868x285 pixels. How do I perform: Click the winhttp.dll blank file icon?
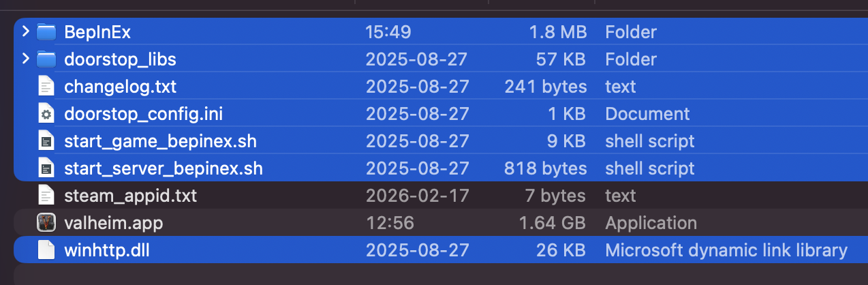pyautogui.click(x=46, y=250)
